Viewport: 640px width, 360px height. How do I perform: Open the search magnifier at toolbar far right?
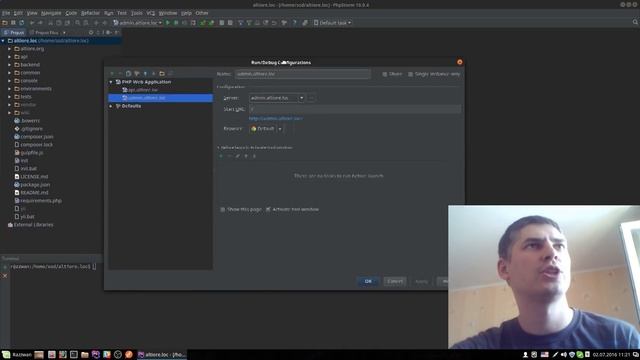click(635, 22)
